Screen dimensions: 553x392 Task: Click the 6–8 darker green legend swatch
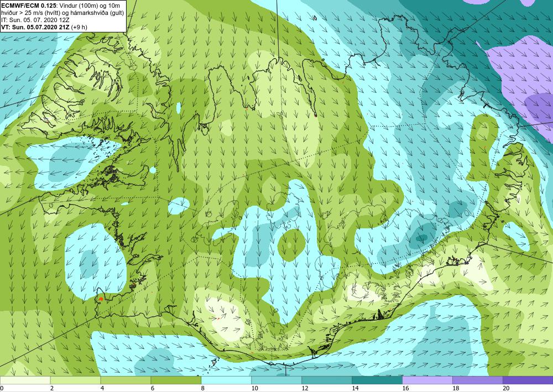pos(176,380)
